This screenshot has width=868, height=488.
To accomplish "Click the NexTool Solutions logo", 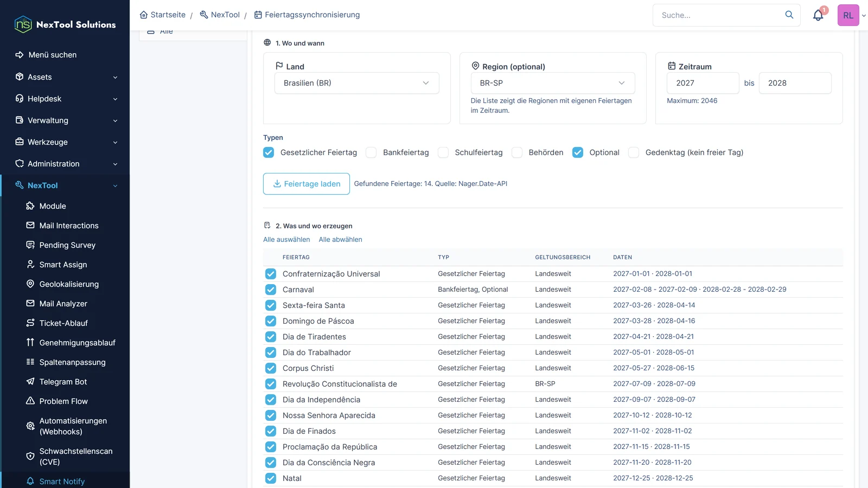I will [x=65, y=24].
